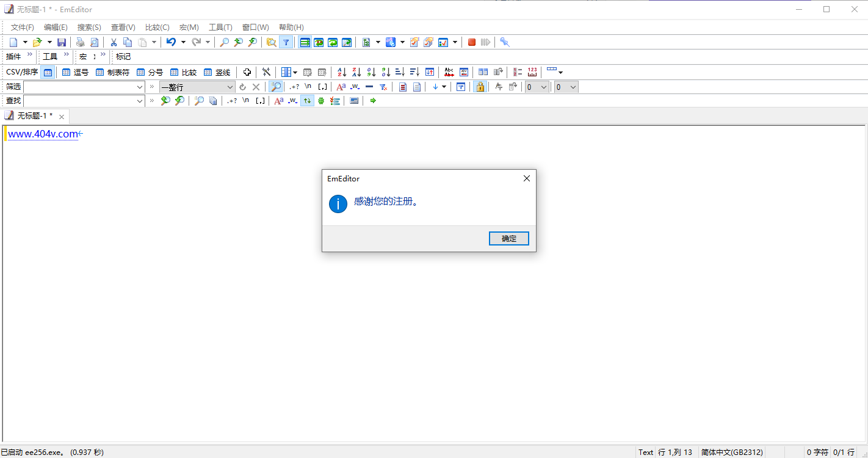Expand the 筛选 filter text dropdown
The width and height of the screenshot is (868, 458).
140,87
